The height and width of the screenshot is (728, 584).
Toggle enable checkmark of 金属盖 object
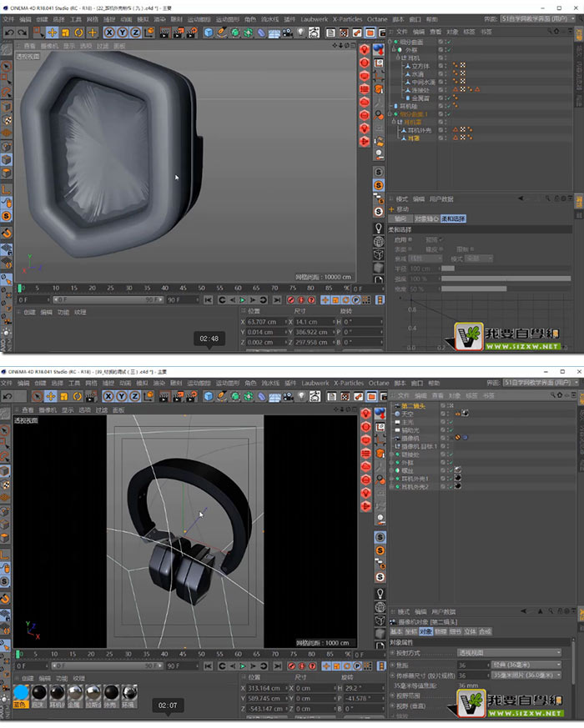(450, 98)
